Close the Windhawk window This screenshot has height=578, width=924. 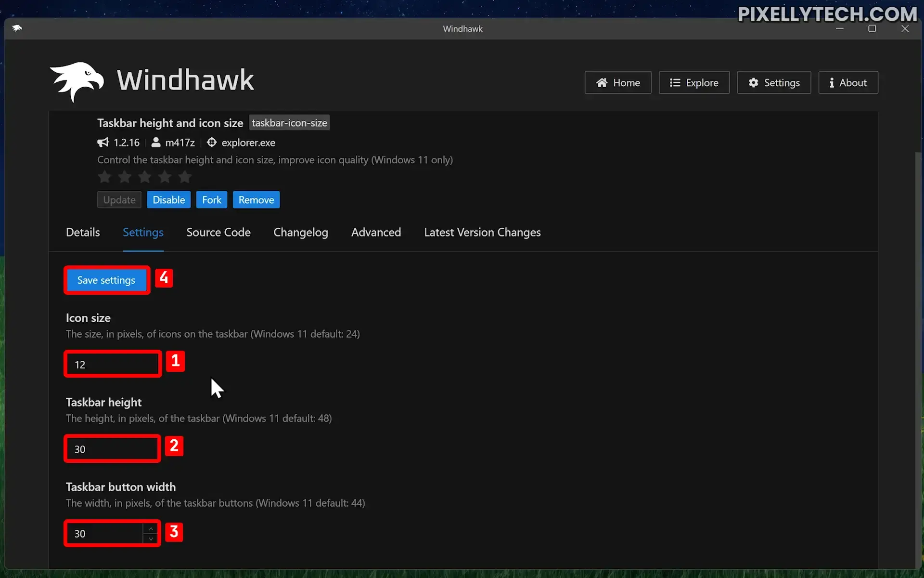(905, 28)
